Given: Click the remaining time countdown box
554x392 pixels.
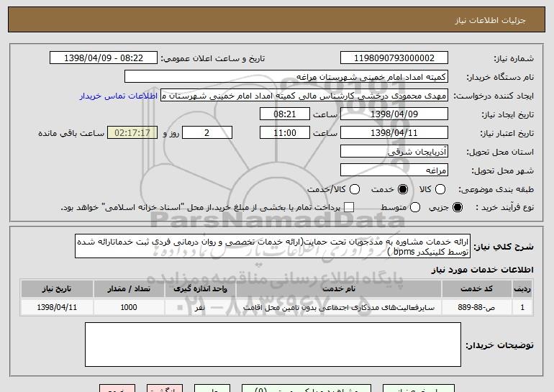Looking at the screenshot, I should (x=131, y=133).
